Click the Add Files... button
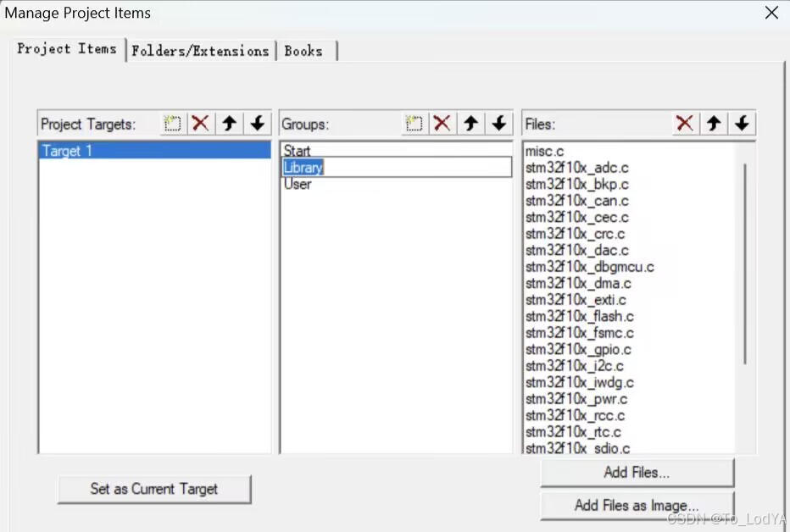 (637, 472)
